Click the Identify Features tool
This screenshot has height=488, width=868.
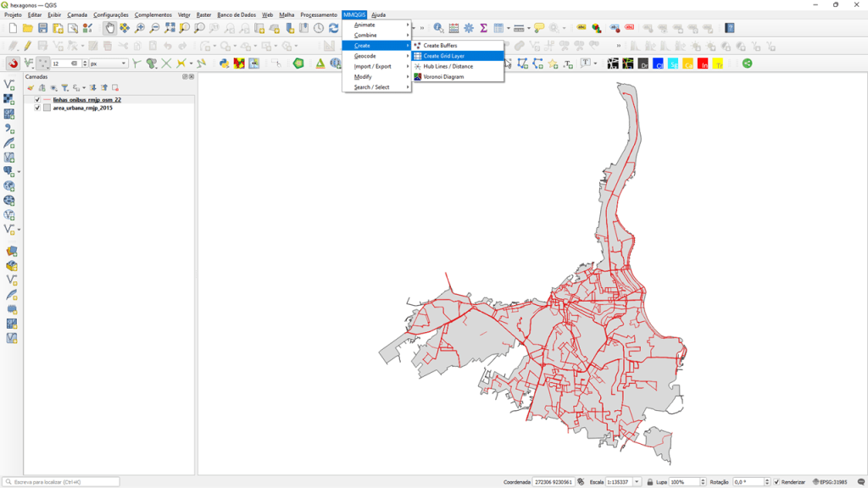(438, 28)
